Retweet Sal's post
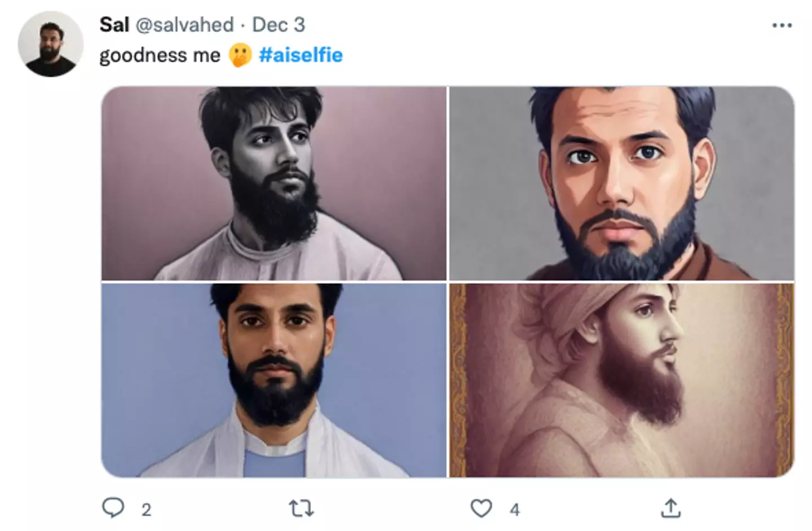Viewport: 812px width, 531px height. point(301,508)
